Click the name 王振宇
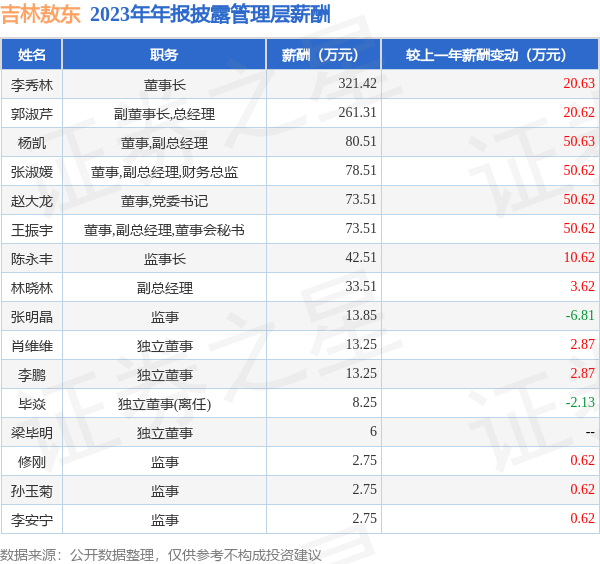600x564 pixels. coord(32,230)
